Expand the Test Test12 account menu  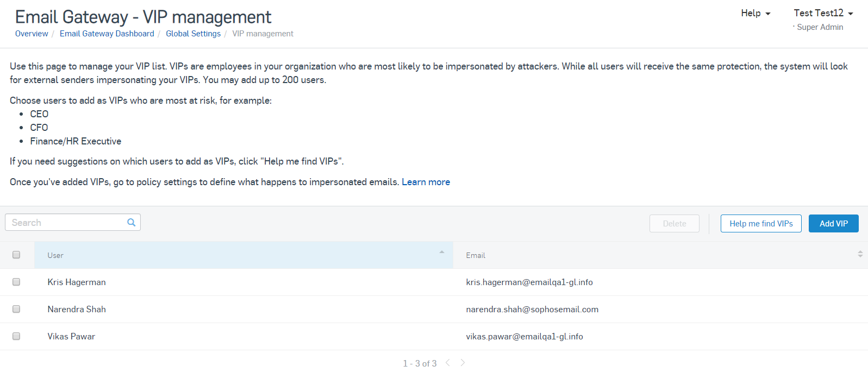coord(823,13)
